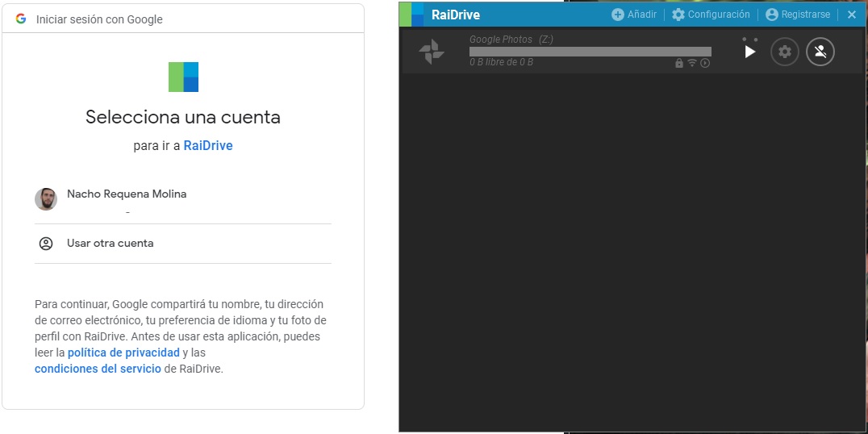Image resolution: width=868 pixels, height=434 pixels.
Task: Close the RaiDrive window
Action: [x=852, y=15]
